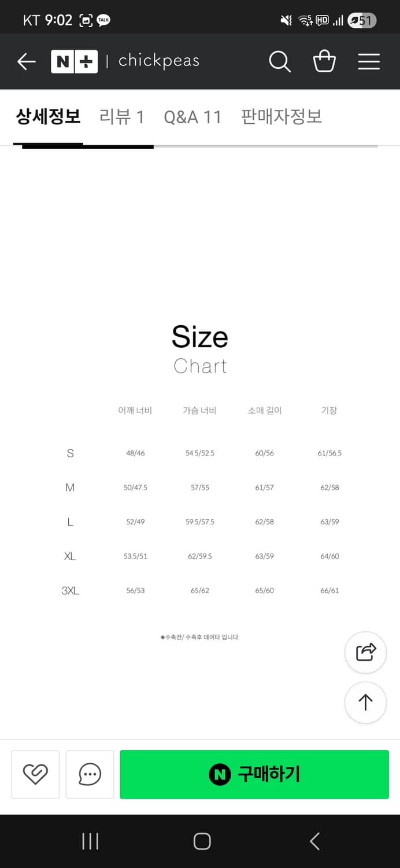
Task: Switch to the 리뷰 1 tab
Action: tap(121, 117)
